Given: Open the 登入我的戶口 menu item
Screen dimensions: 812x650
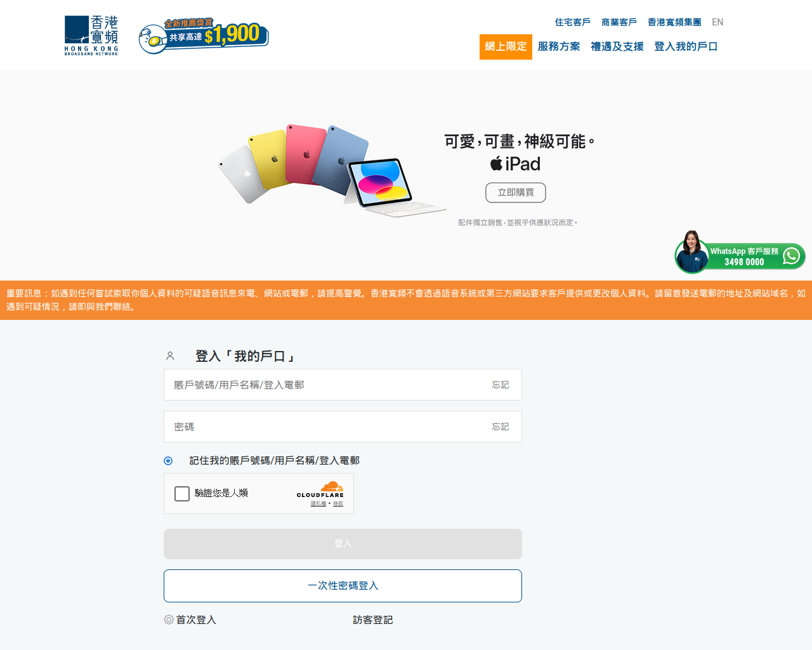Looking at the screenshot, I should pyautogui.click(x=686, y=47).
